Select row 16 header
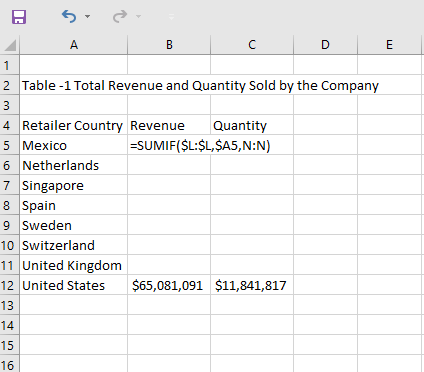The image size is (424, 372). pyautogui.click(x=9, y=364)
